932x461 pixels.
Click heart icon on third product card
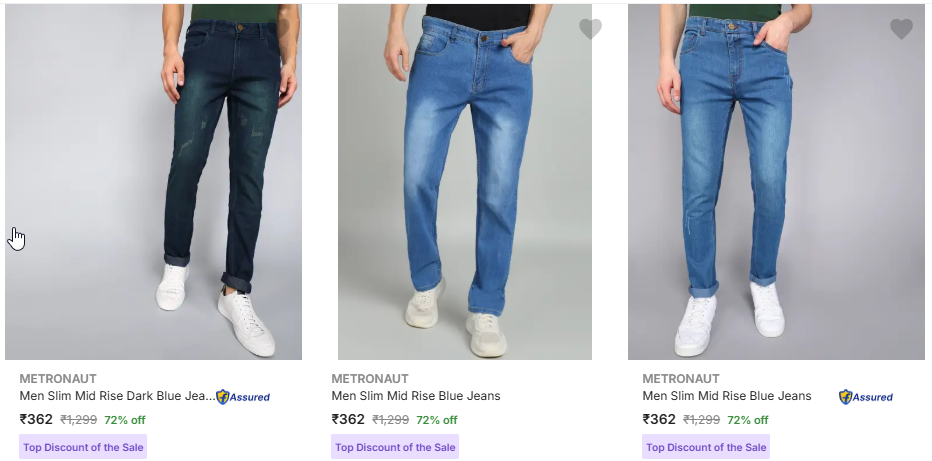click(x=901, y=29)
